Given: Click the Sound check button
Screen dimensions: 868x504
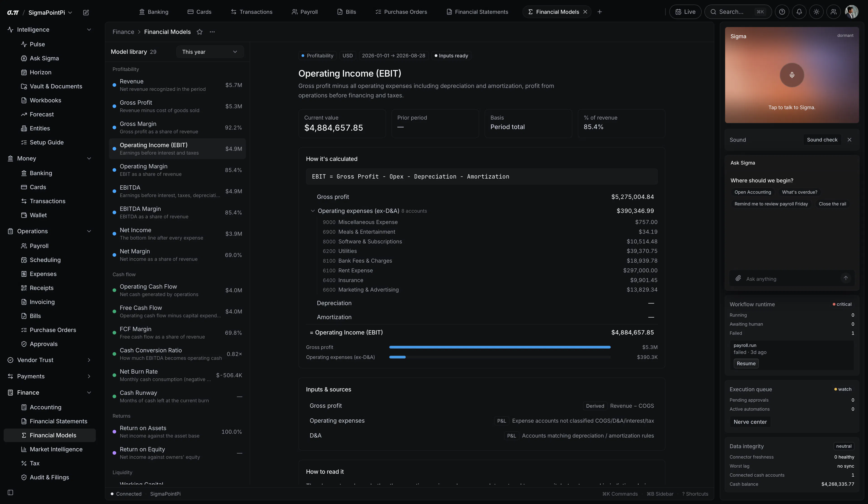Looking at the screenshot, I should [822, 139].
